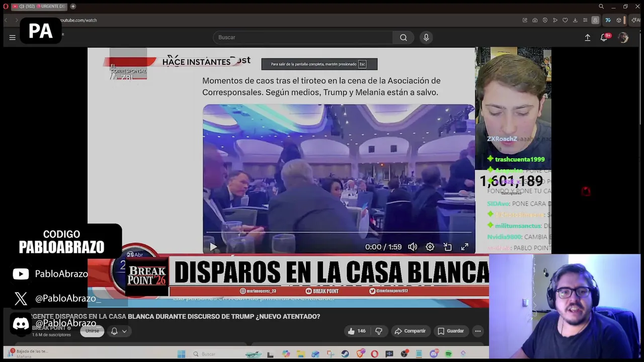Click Opera edit/pinboard pencil icon
Image resolution: width=644 pixels, height=362 pixels.
pos(525,20)
